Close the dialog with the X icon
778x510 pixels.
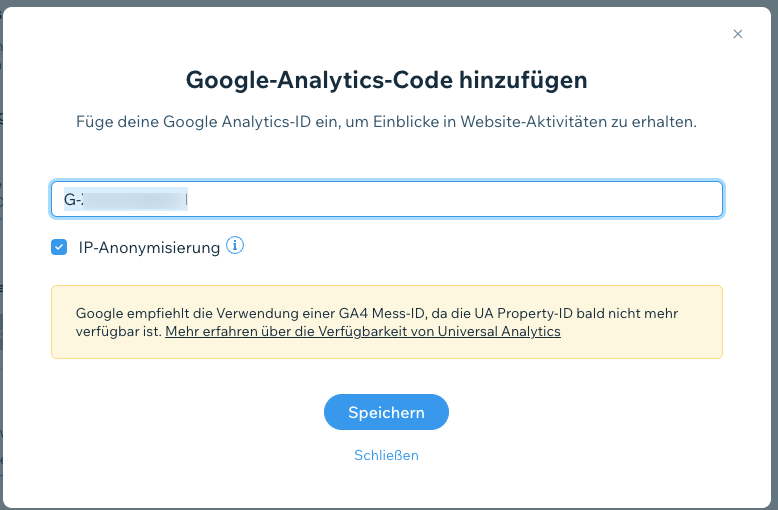click(738, 34)
